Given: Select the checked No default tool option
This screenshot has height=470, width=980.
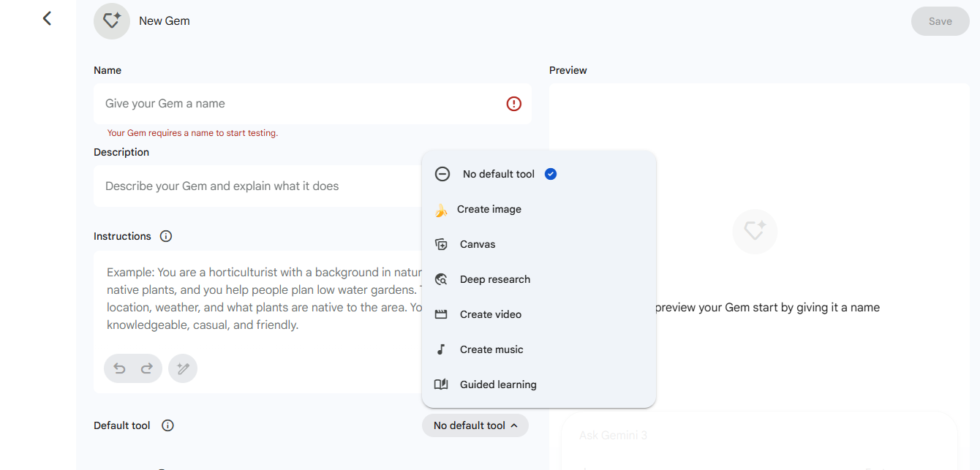Looking at the screenshot, I should click(x=498, y=174).
